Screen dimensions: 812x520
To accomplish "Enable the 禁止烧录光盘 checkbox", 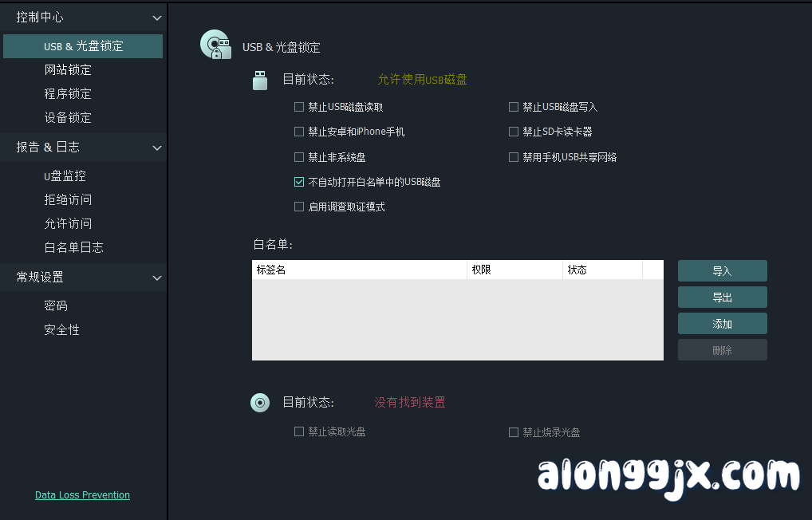I will pos(514,432).
